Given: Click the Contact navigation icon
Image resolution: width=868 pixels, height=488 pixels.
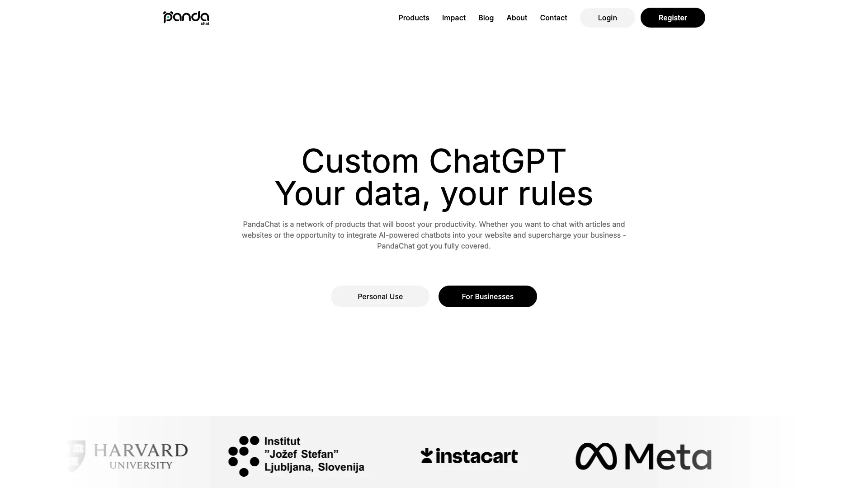Looking at the screenshot, I should pyautogui.click(x=553, y=17).
